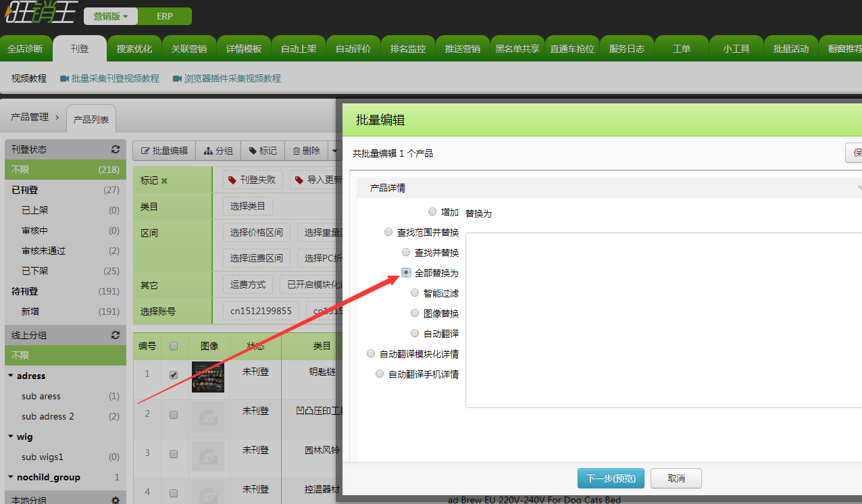Screen dimensions: 862x504
Task: Toggle the select-all checkbox in table header
Action: click(x=174, y=346)
